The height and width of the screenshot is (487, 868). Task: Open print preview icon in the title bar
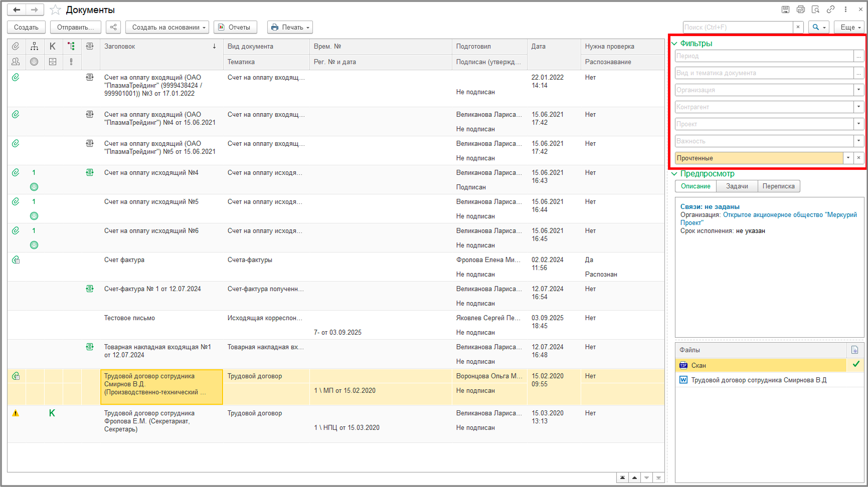815,10
